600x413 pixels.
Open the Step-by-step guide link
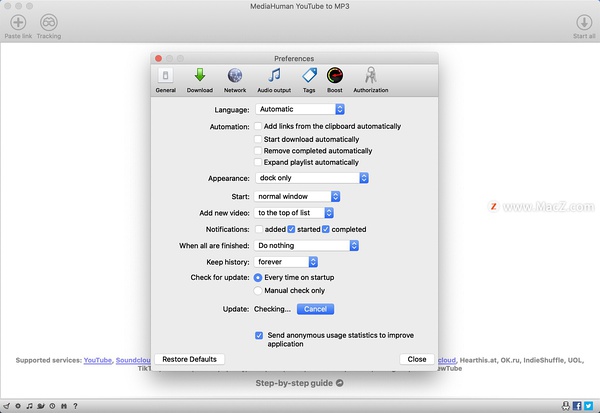pyautogui.click(x=299, y=383)
